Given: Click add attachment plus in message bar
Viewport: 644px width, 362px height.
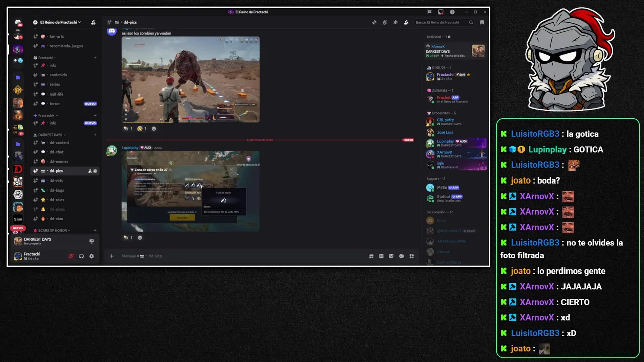Looking at the screenshot, I should 112,256.
